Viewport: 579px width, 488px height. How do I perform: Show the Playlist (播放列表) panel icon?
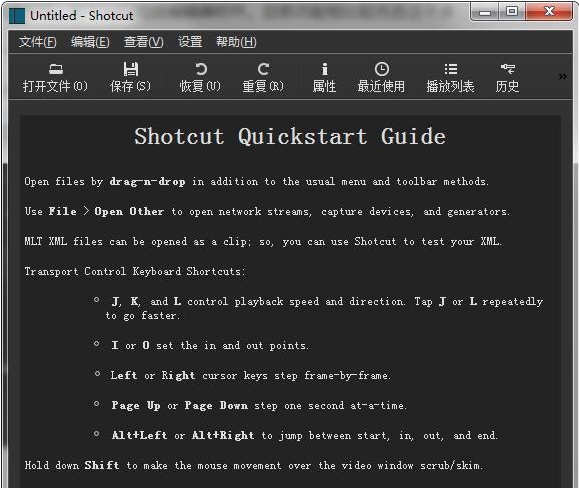point(450,69)
